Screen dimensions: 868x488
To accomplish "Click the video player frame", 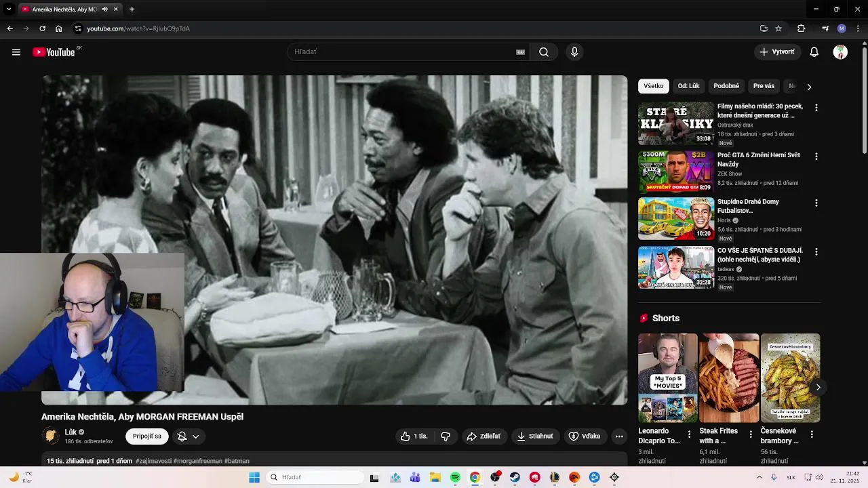I will (334, 240).
